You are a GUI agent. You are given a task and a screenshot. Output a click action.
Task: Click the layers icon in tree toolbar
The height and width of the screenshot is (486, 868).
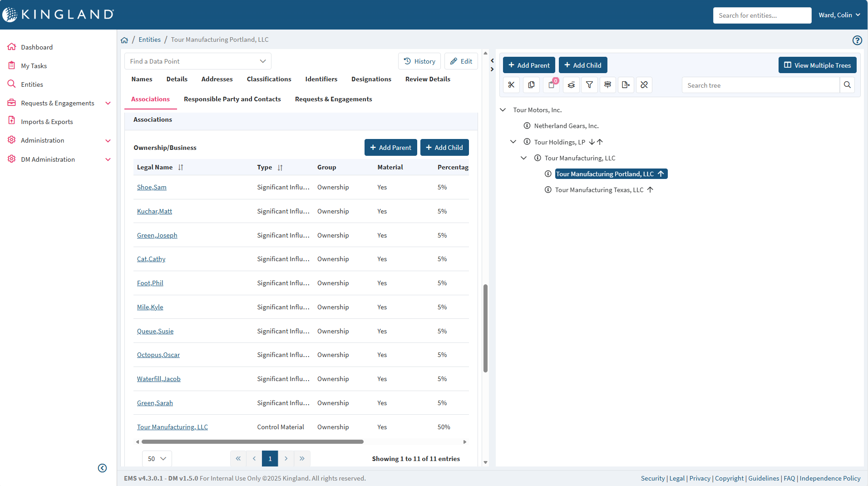pyautogui.click(x=571, y=85)
